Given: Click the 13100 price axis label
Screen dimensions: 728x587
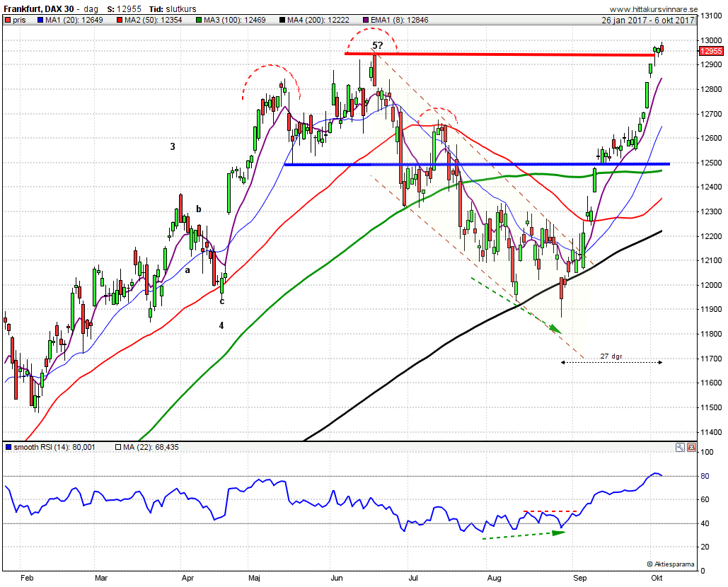Looking at the screenshot, I should click(x=711, y=16).
